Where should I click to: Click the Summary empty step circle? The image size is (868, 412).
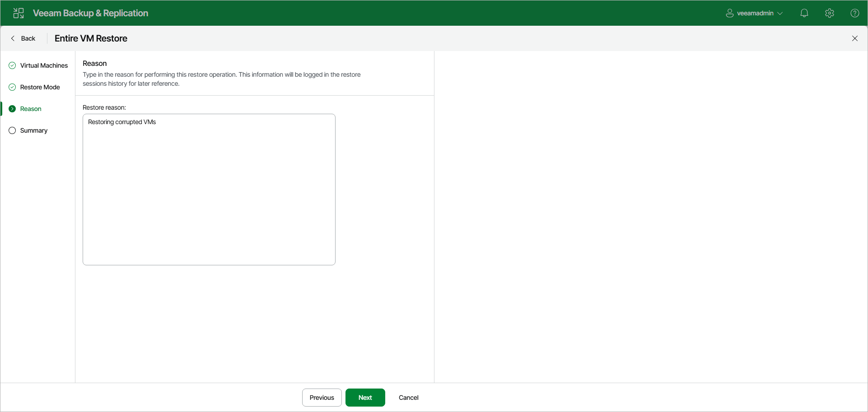pyautogui.click(x=12, y=130)
